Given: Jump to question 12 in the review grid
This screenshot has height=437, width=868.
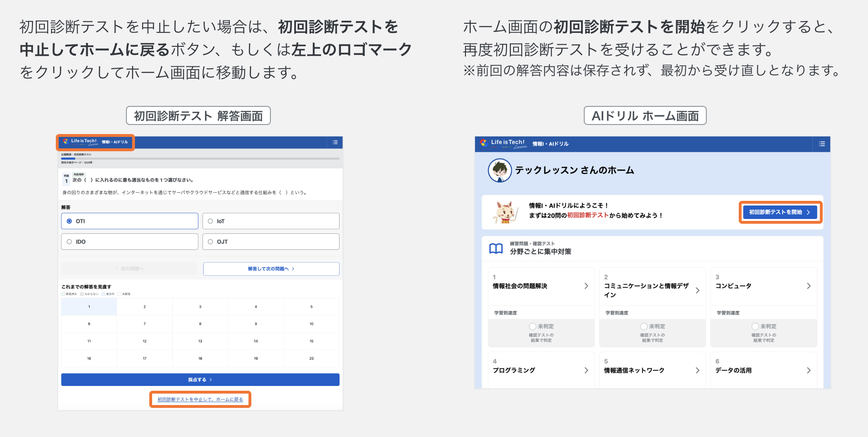Looking at the screenshot, I should (x=145, y=341).
